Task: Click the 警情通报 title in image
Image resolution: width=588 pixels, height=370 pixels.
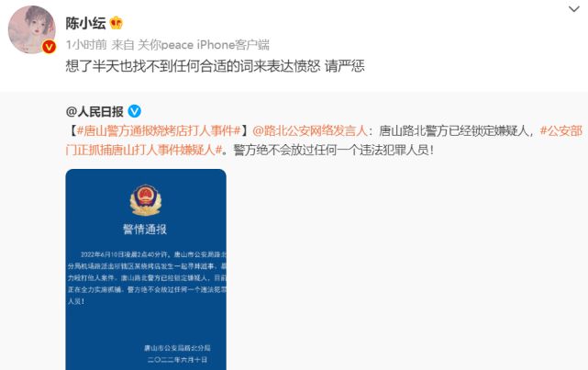Action: (145, 229)
